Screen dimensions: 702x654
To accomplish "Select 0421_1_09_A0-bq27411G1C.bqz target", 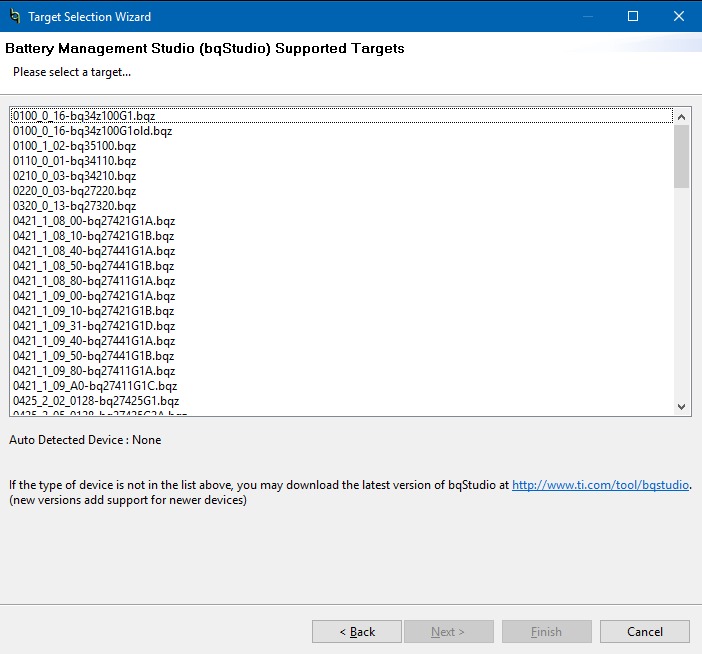I will click(342, 386).
